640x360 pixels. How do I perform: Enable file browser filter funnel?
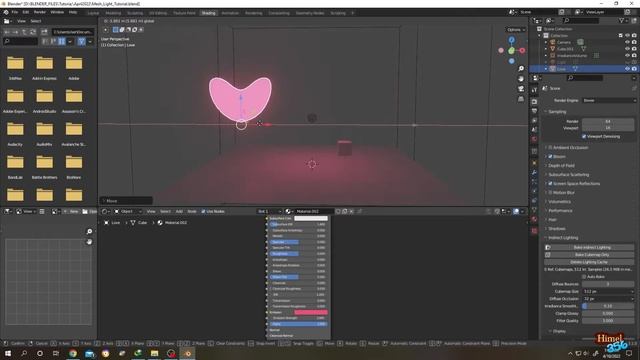coord(82,41)
